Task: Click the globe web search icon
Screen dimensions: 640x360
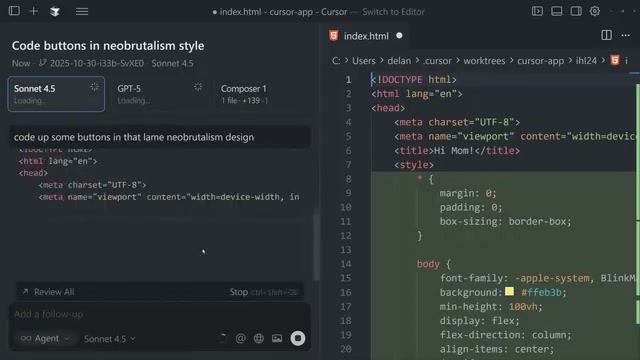Action: 258,338
